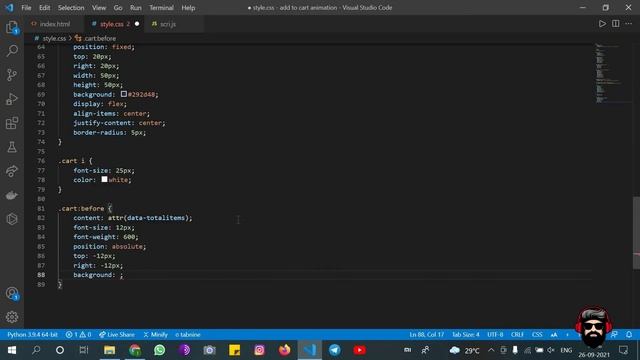The image size is (640, 360).
Task: Change the UTF-8 file encoding
Action: (495, 334)
